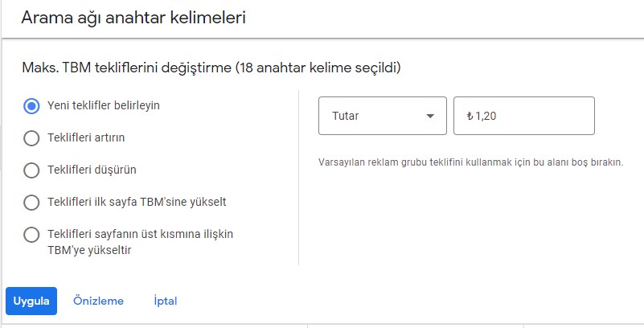Click the Tutar dropdown arrow icon
Image resolution: width=644 pixels, height=328 pixels.
point(430,117)
